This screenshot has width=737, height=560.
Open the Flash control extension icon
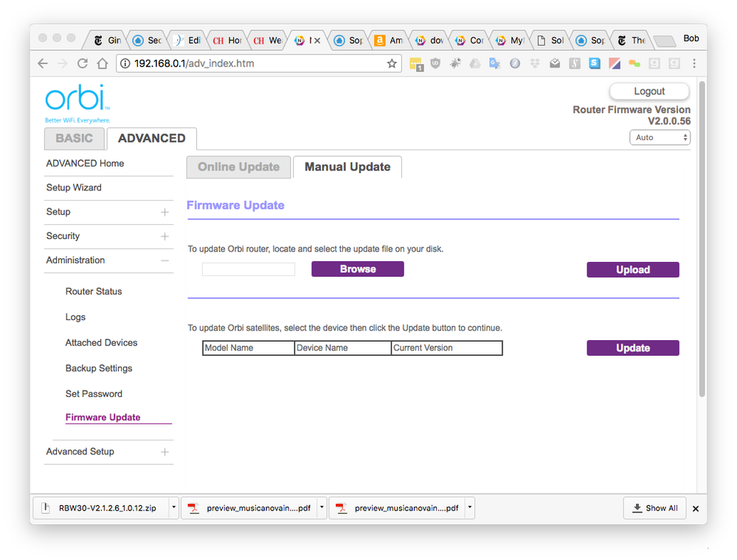click(515, 63)
